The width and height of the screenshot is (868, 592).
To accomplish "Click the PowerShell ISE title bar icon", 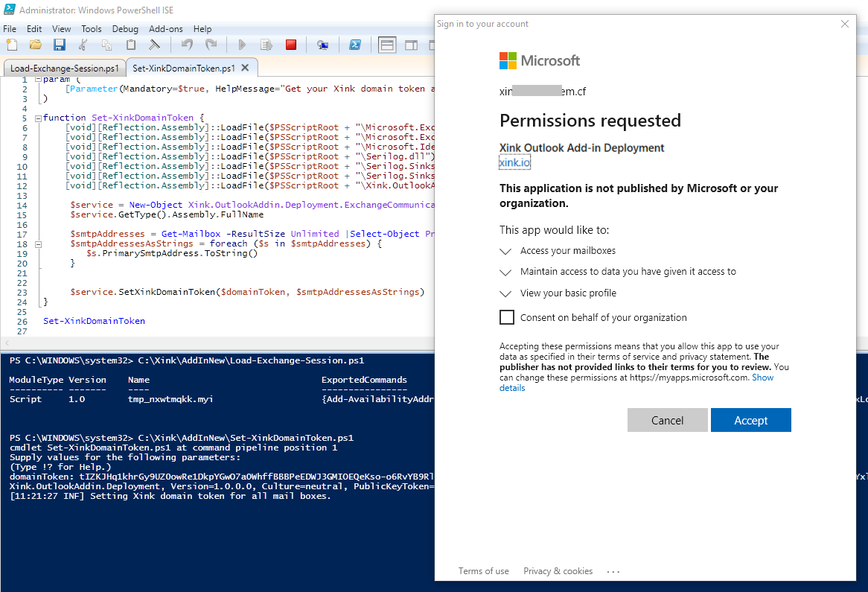I will (x=9, y=10).
